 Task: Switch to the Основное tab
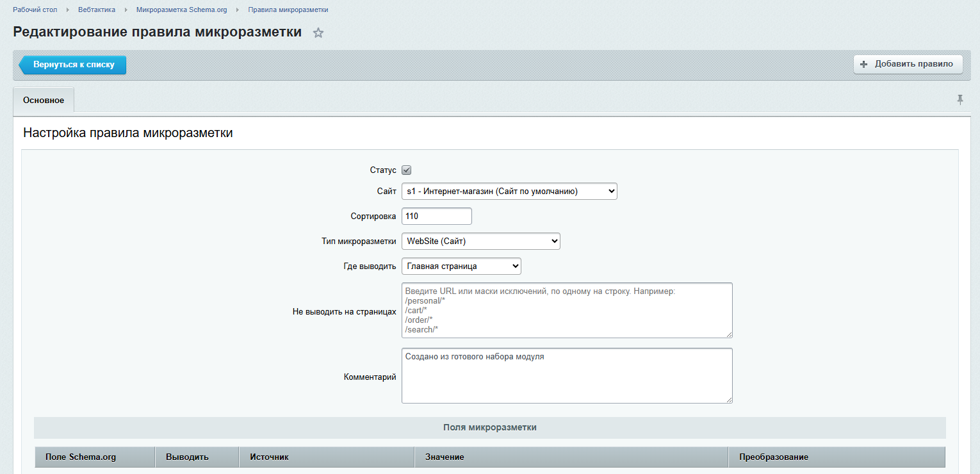[x=44, y=101]
